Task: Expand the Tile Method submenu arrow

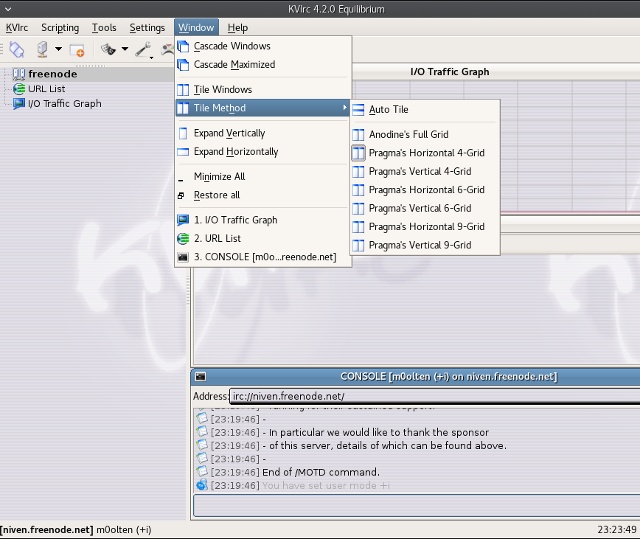Action: tap(345, 108)
